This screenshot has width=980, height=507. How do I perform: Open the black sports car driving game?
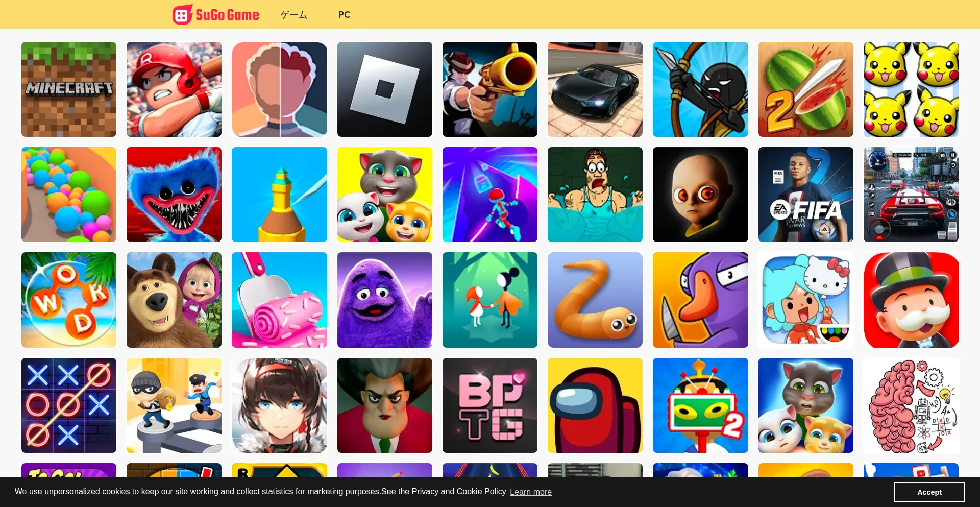point(595,89)
